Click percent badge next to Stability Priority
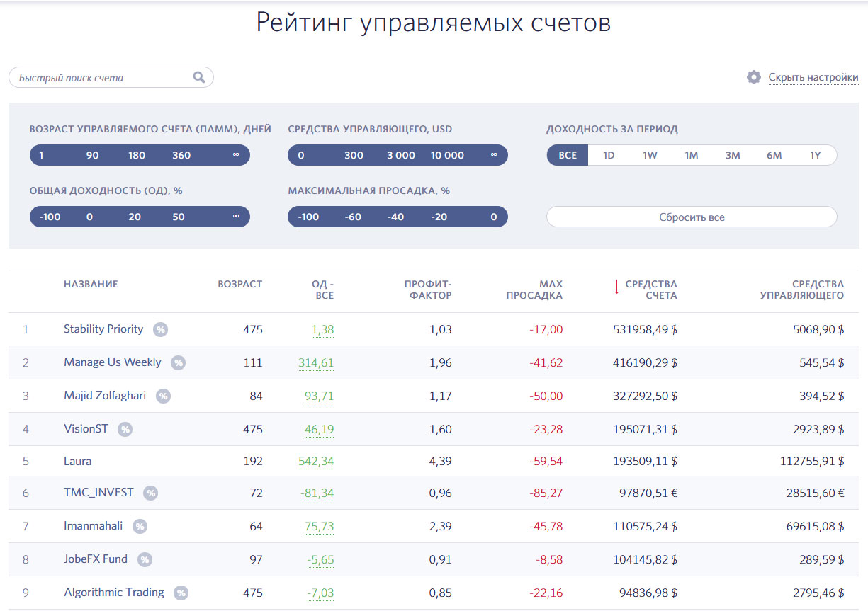The height and width of the screenshot is (611, 868). click(161, 329)
